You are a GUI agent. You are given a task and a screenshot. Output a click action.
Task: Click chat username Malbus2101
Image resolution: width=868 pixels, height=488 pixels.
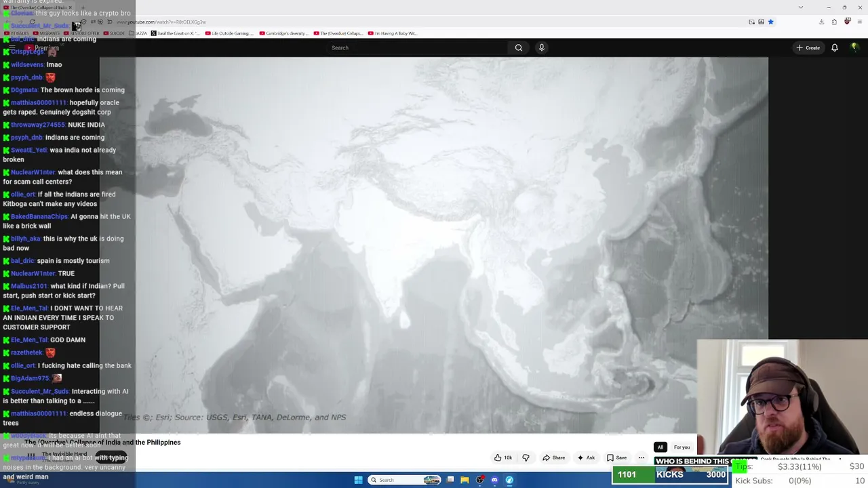(29, 286)
